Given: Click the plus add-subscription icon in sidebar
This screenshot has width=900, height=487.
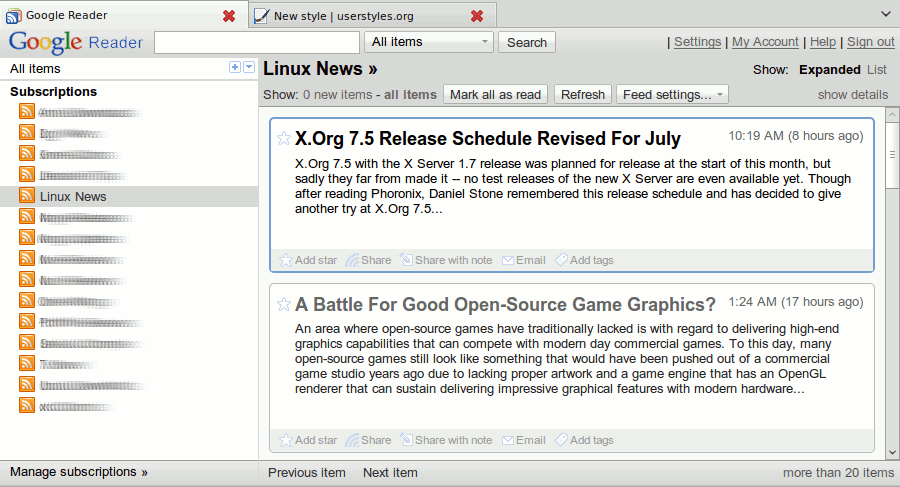Looking at the screenshot, I should pyautogui.click(x=235, y=67).
